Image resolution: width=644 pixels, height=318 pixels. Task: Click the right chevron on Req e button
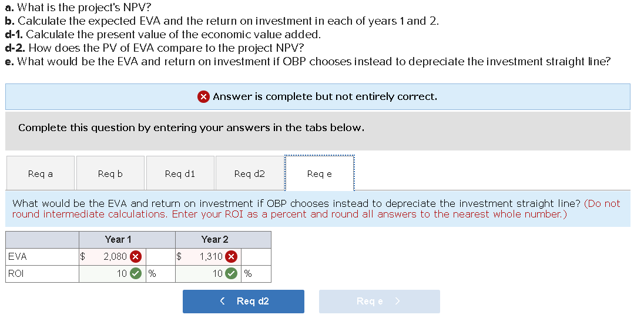397,302
